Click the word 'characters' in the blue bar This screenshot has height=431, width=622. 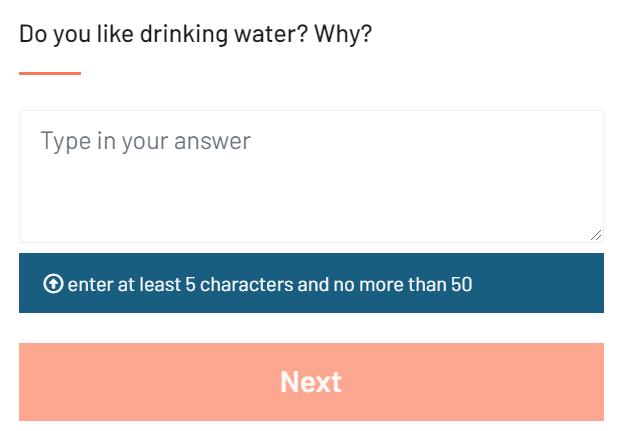(x=247, y=284)
